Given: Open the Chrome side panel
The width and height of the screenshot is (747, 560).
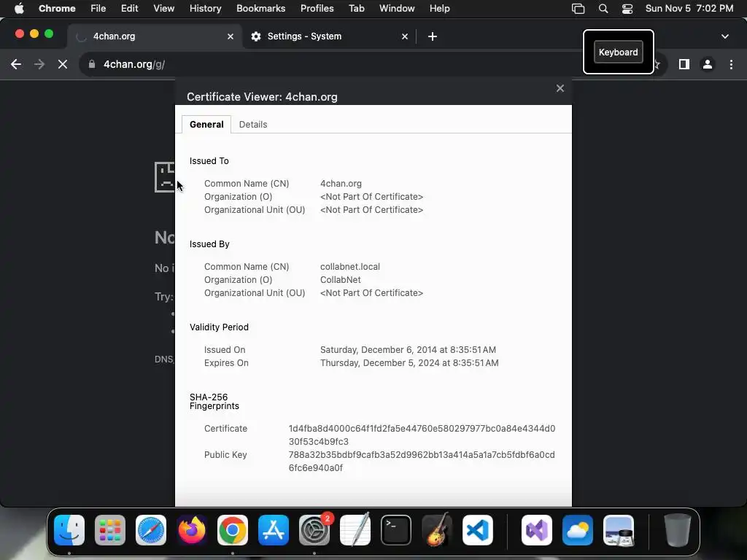Looking at the screenshot, I should (x=684, y=64).
